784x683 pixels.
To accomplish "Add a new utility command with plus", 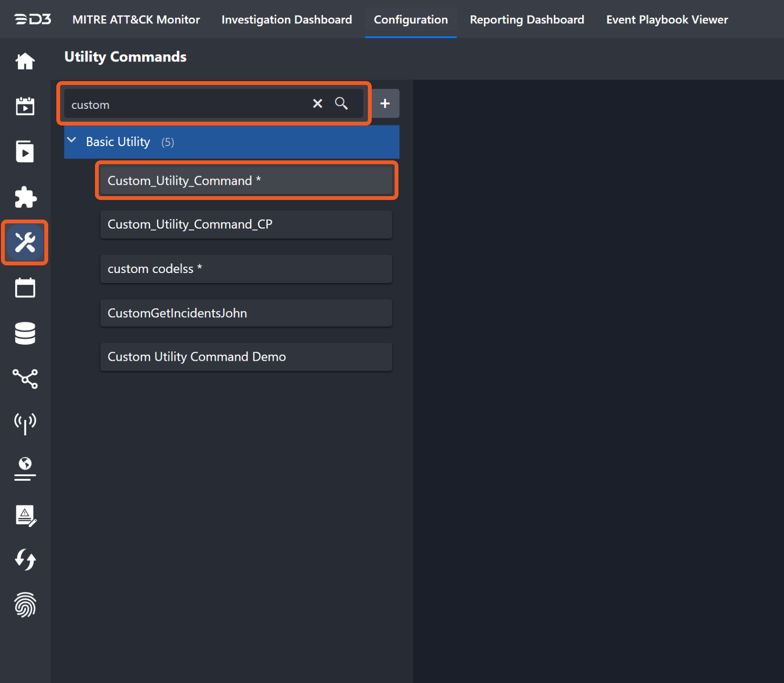I will [385, 104].
